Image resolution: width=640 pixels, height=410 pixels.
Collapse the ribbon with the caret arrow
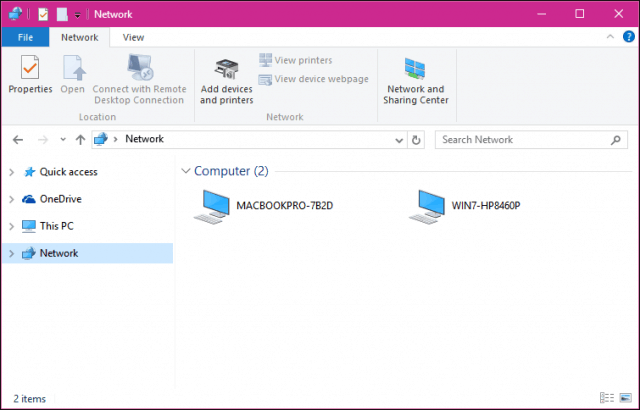click(610, 37)
